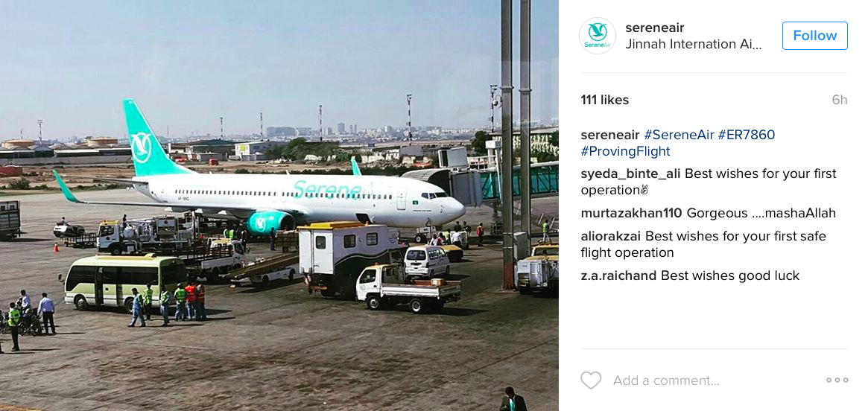Open the #ProvingFlight hashtag
This screenshot has width=868, height=411.
tap(626, 152)
